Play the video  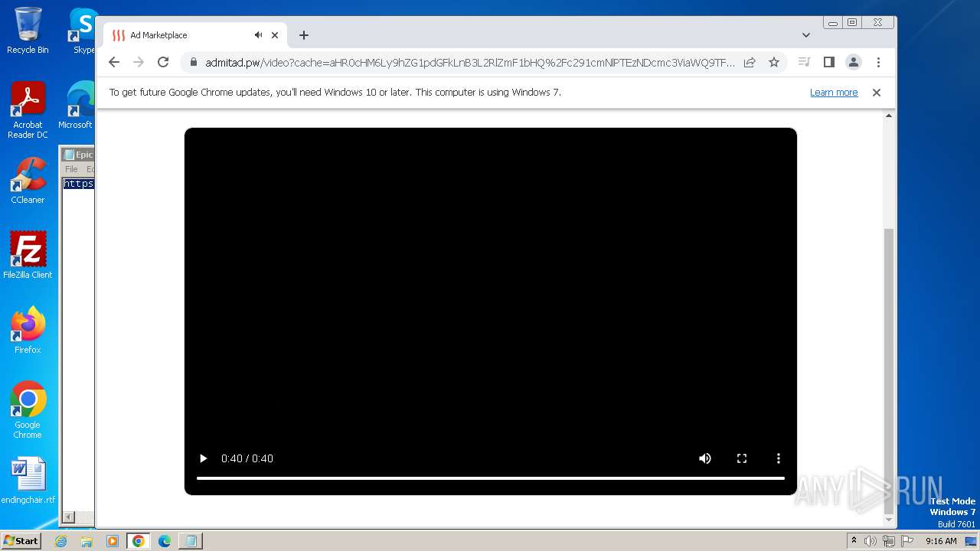click(x=203, y=458)
